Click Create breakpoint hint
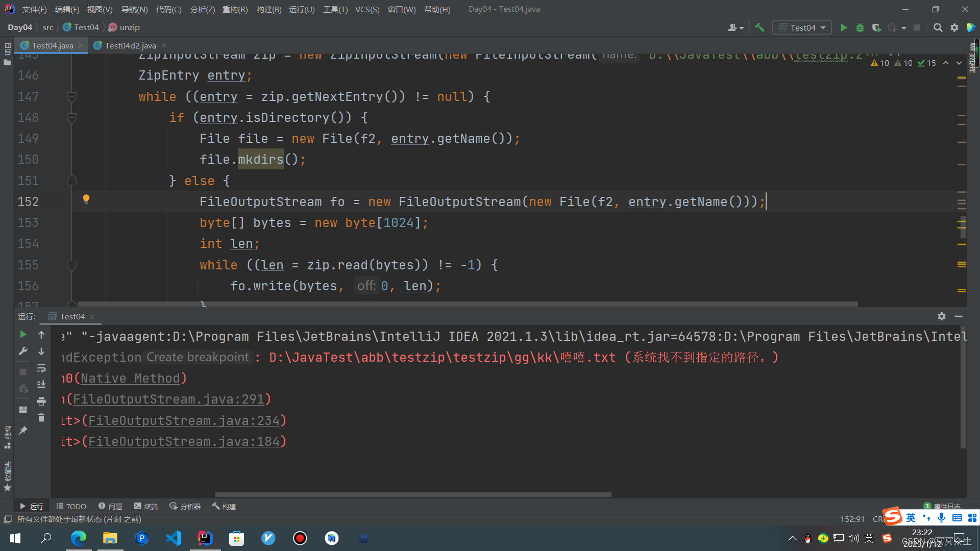Viewport: 980px width, 551px height. pos(198,357)
